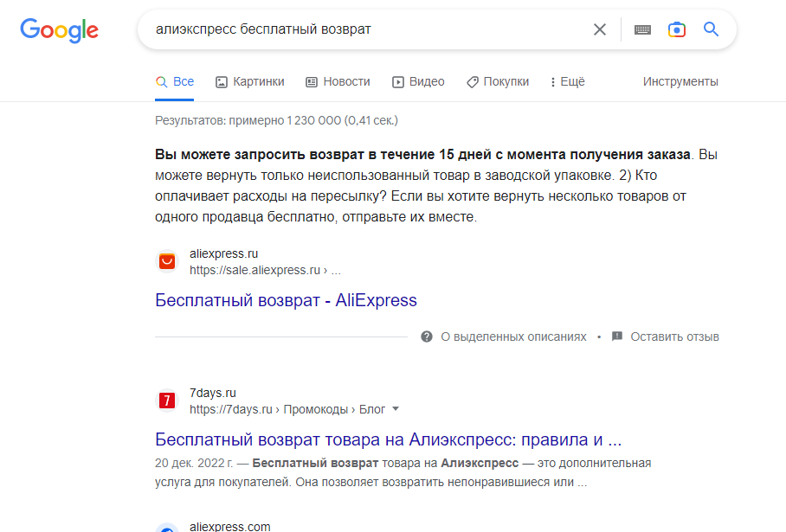Click the AliExpress favicon beside aliexpress.ru
The image size is (786, 532).
tap(167, 261)
